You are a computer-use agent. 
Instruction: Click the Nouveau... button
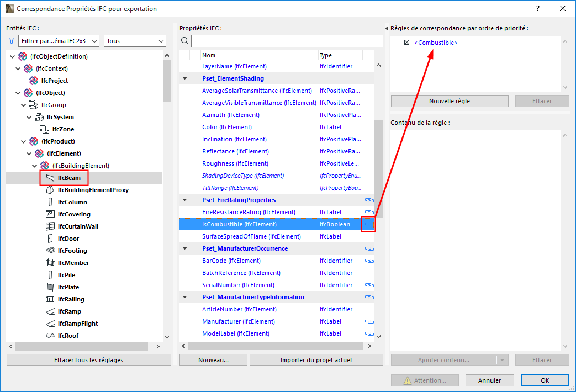coord(213,360)
